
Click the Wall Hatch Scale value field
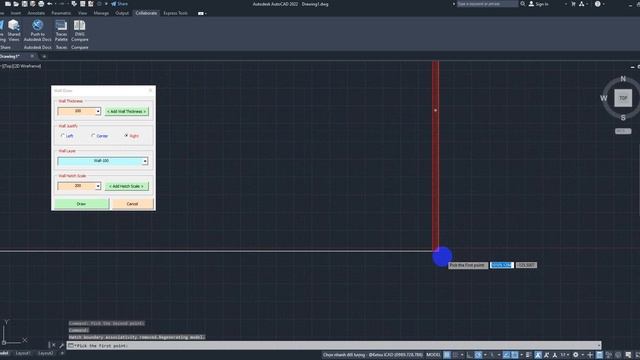(x=77, y=186)
